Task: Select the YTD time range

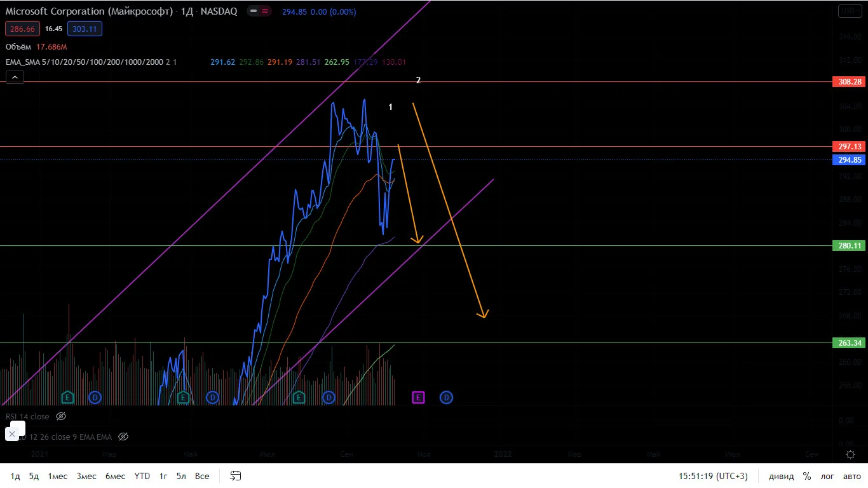Action: click(x=142, y=476)
